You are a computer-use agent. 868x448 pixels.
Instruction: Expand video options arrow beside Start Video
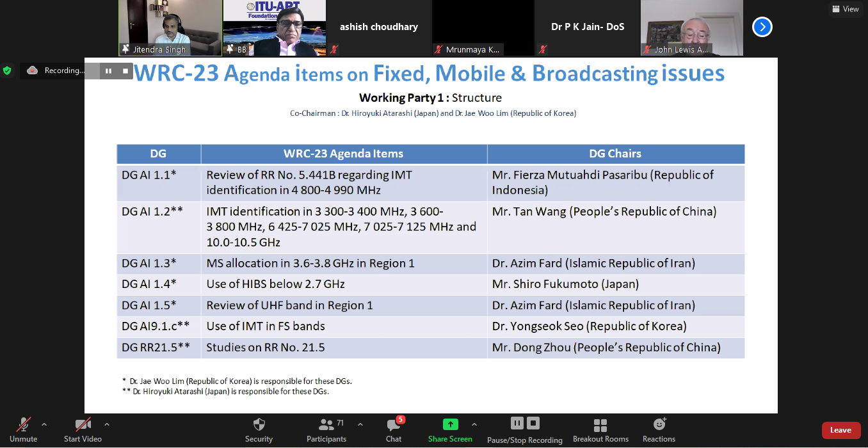click(x=106, y=424)
